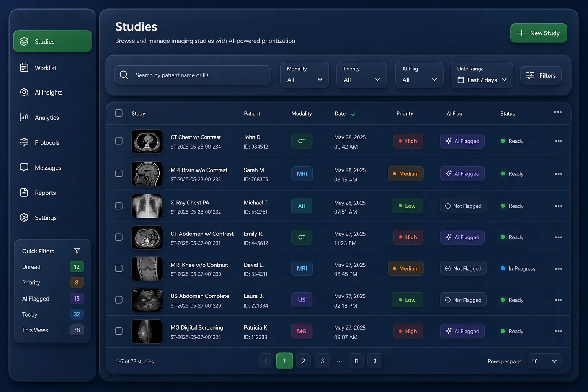Open the Date Range dropdown
Image resolution: width=588 pixels, height=392 pixels.
point(482,75)
